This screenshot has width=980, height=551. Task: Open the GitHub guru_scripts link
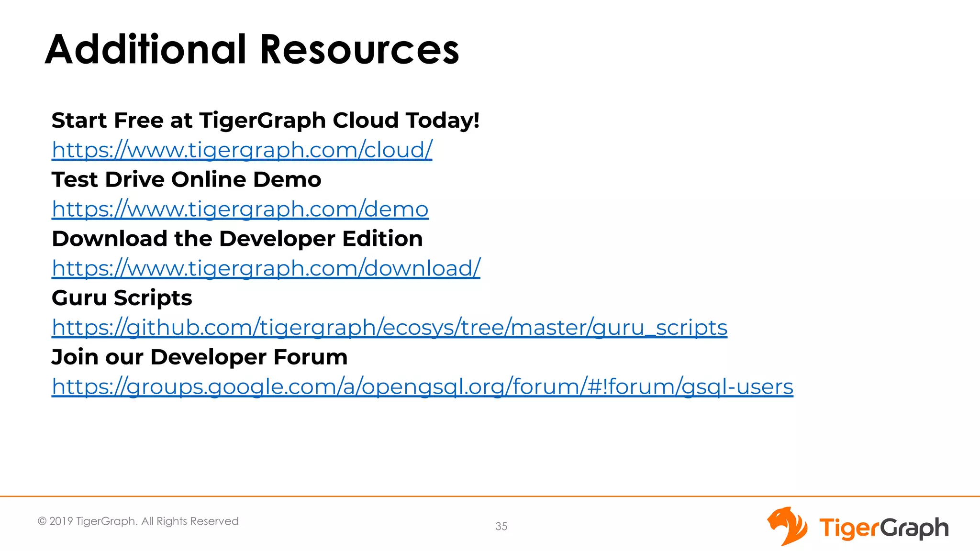tap(390, 328)
